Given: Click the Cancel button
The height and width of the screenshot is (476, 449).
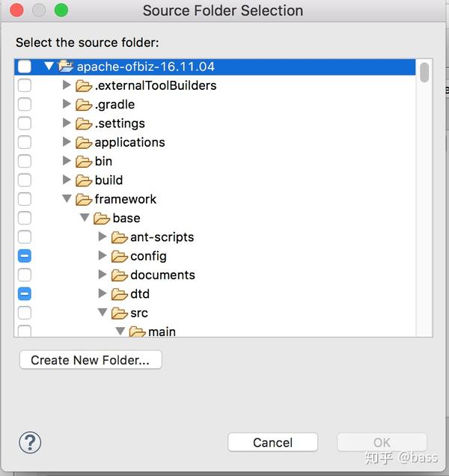Looking at the screenshot, I should (272, 442).
